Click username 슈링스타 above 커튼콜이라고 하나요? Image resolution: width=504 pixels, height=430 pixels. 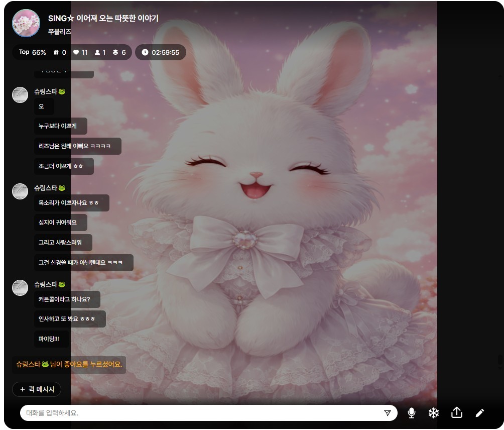click(x=50, y=284)
